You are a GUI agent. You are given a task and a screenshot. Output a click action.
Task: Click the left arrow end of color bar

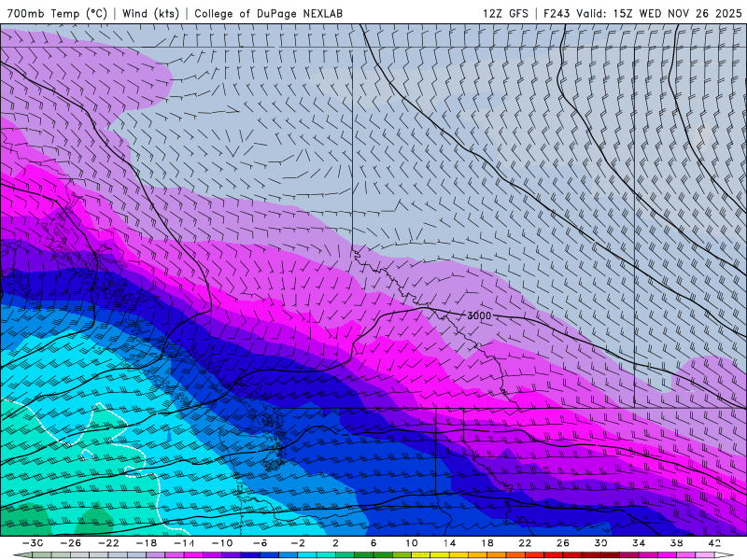point(22,555)
